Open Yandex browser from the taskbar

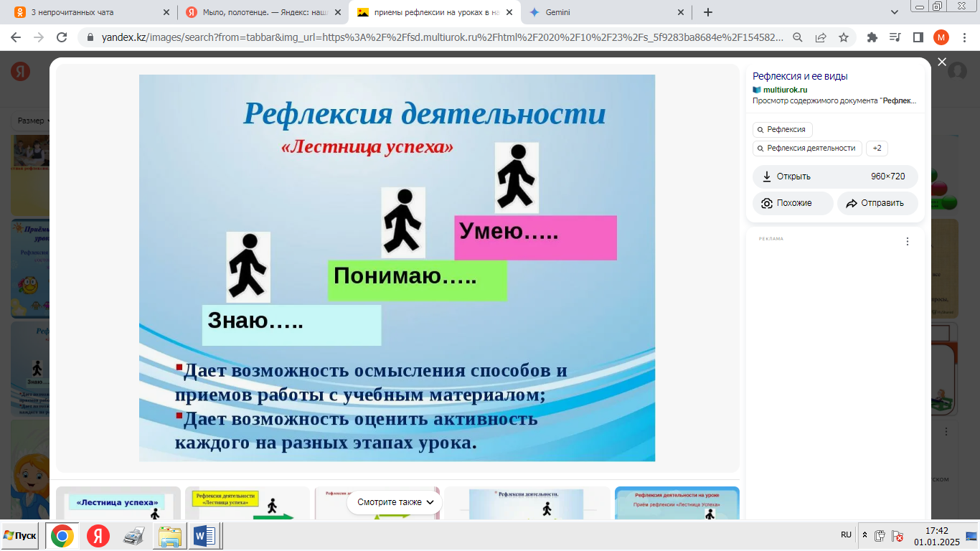point(98,536)
